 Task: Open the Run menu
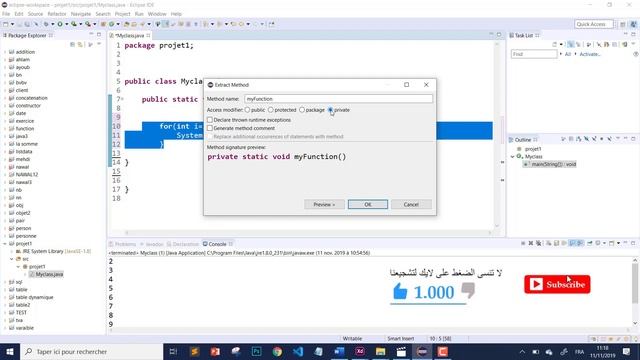click(x=139, y=14)
